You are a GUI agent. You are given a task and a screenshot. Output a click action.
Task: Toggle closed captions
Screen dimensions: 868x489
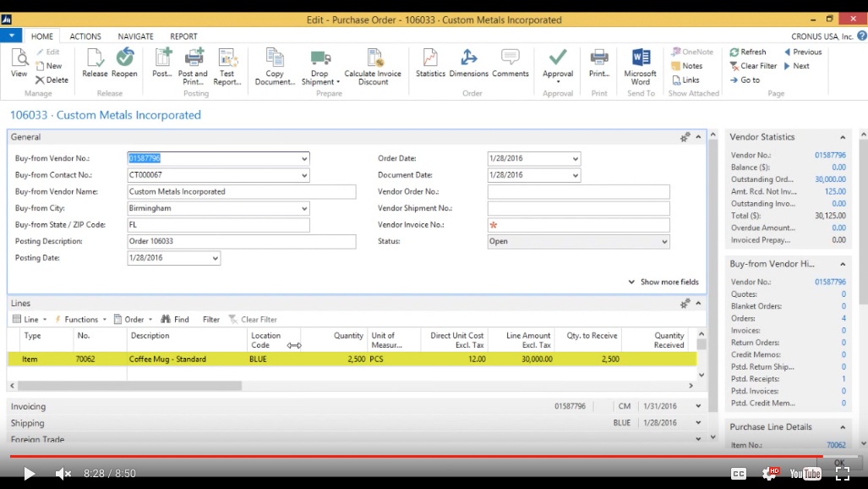click(x=739, y=474)
